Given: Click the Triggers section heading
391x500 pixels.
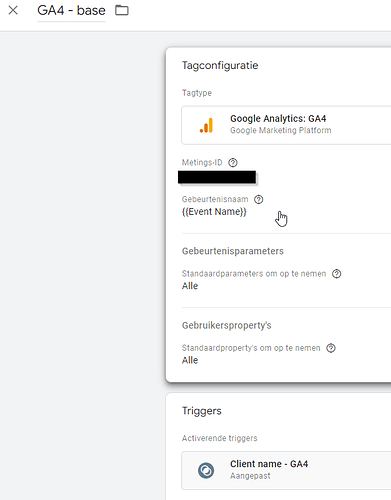Looking at the screenshot, I should click(x=202, y=411).
